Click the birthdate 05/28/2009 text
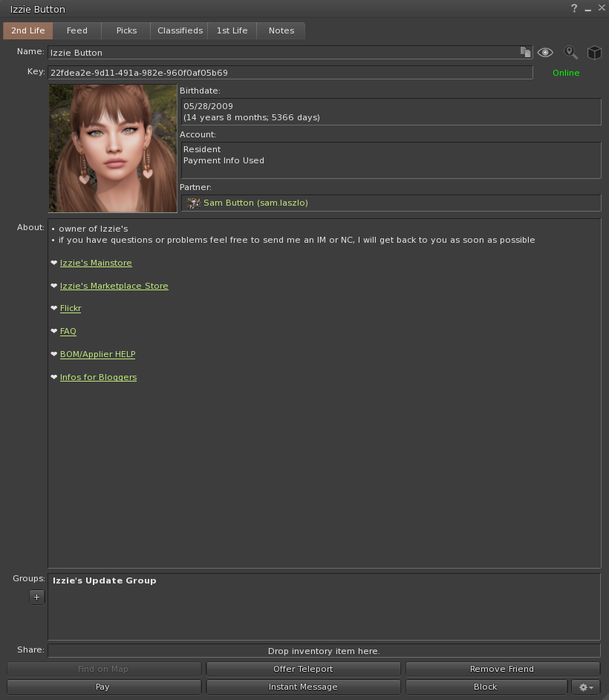Viewport: 609px width, 700px height. 208,106
